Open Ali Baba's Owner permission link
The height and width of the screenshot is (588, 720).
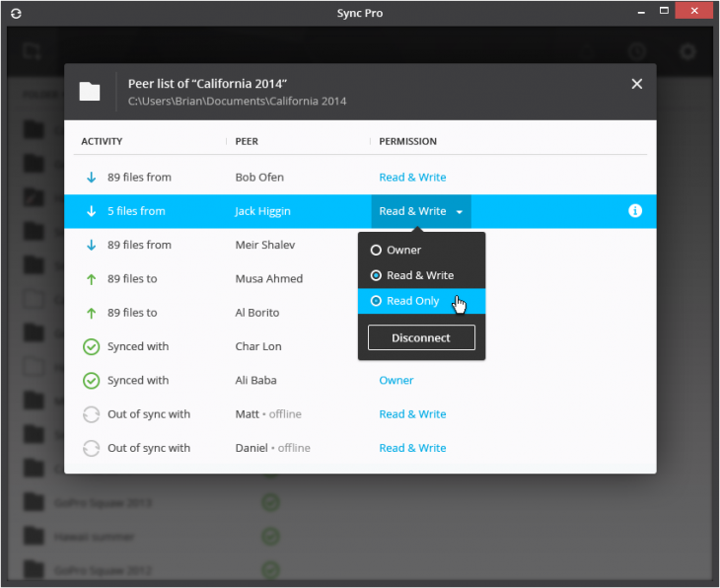(396, 381)
